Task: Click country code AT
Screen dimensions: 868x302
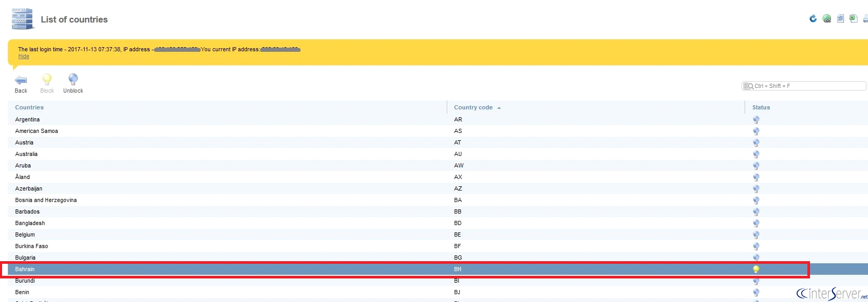Action: point(457,142)
